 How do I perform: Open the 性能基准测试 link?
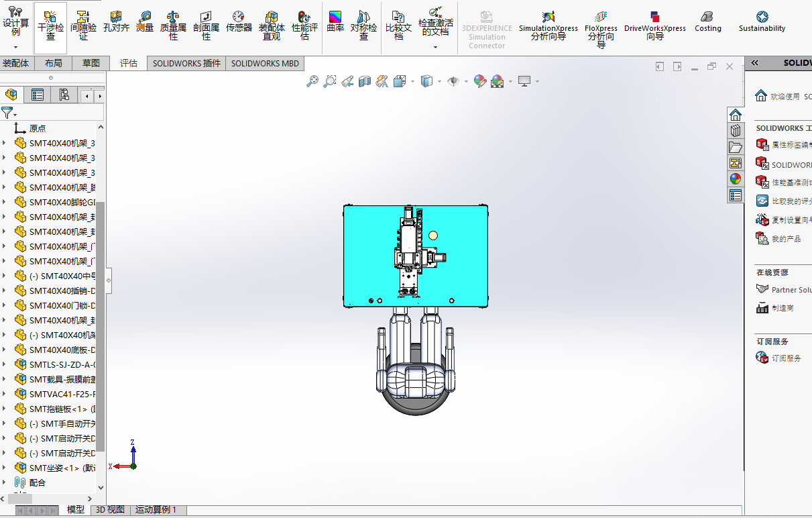[784, 182]
